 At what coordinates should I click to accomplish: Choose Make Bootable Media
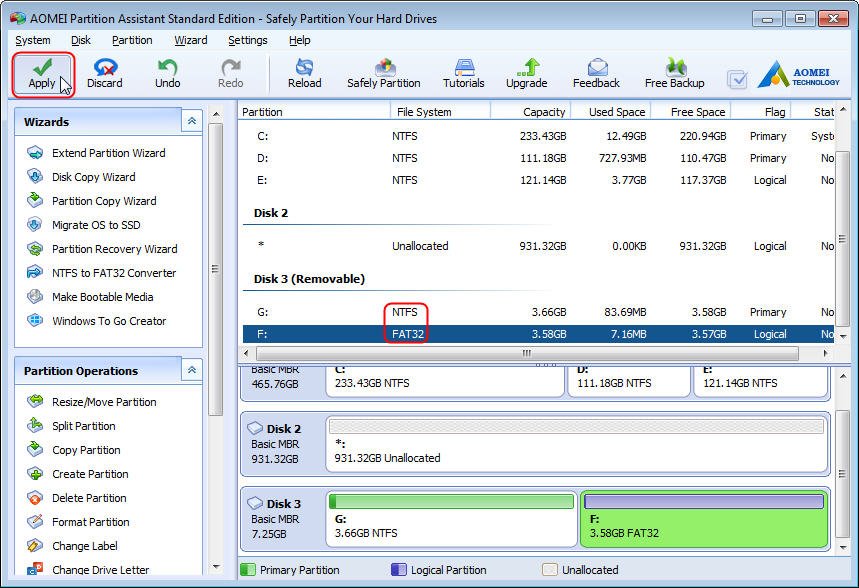(90, 297)
